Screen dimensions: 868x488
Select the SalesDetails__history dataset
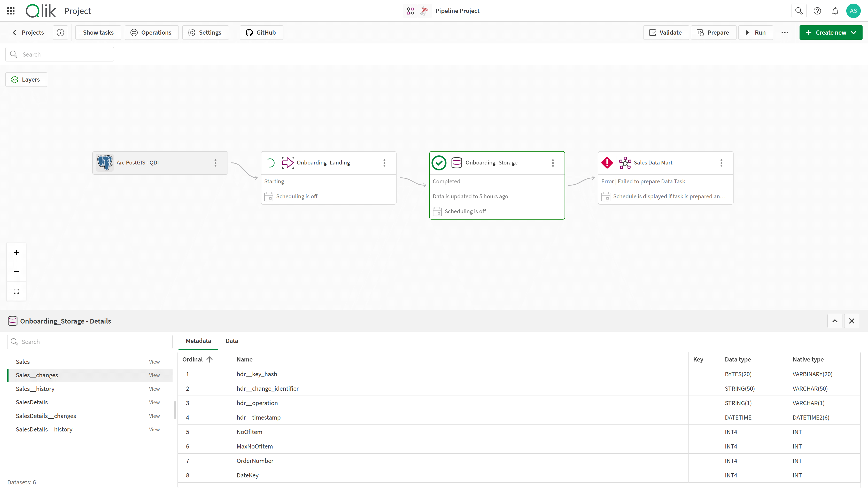90,429
